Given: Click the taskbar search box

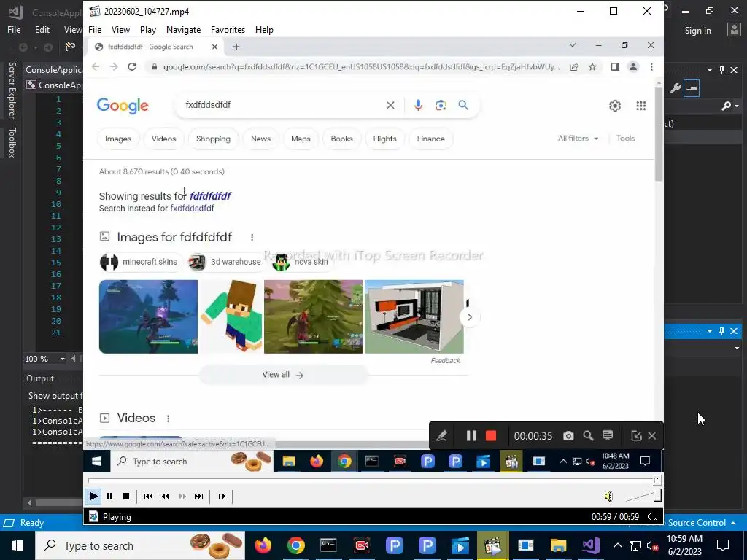Looking at the screenshot, I should (x=140, y=545).
